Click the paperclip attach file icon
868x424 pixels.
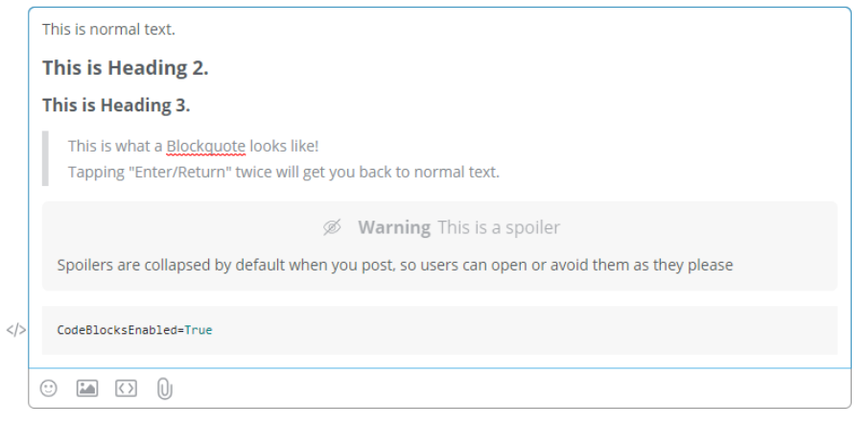(164, 389)
